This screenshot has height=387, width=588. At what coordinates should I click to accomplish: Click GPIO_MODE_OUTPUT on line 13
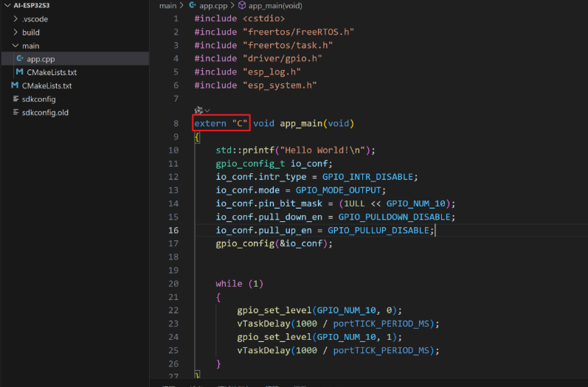(x=338, y=190)
